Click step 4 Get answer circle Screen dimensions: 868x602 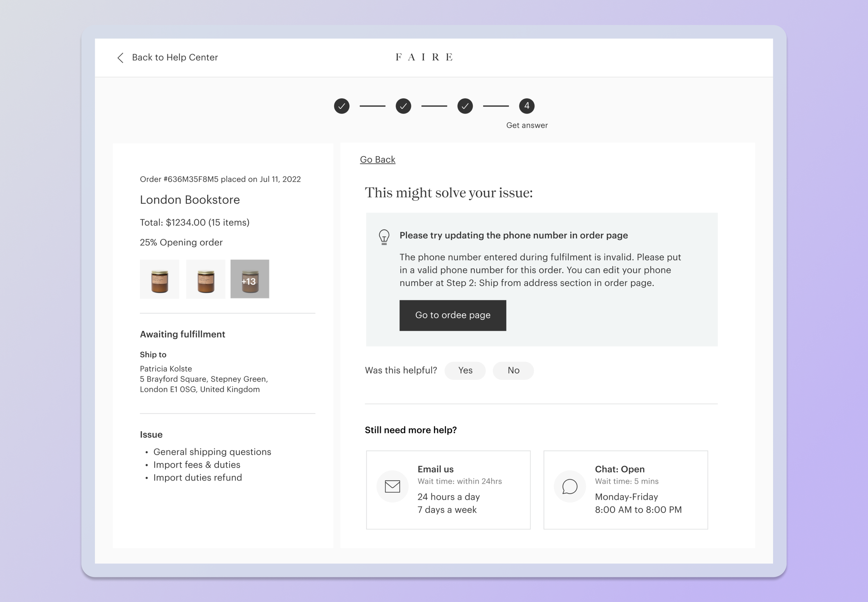(x=527, y=106)
